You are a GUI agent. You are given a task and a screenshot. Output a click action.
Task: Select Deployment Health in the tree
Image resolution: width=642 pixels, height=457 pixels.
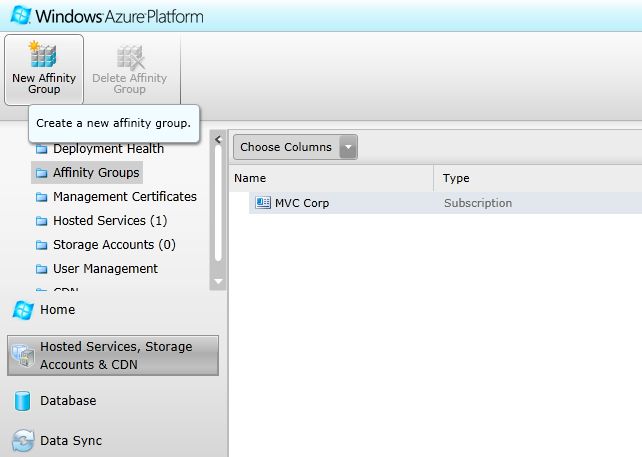[108, 149]
